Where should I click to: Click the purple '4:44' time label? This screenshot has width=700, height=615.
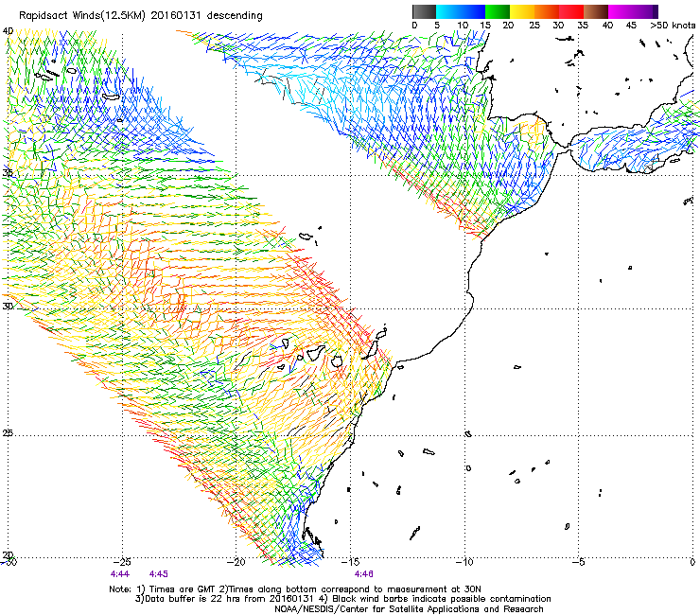(x=120, y=574)
